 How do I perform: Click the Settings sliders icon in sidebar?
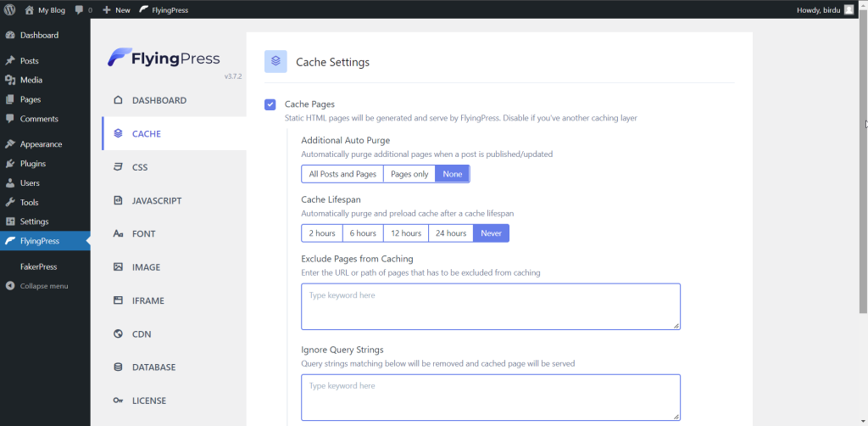click(10, 221)
